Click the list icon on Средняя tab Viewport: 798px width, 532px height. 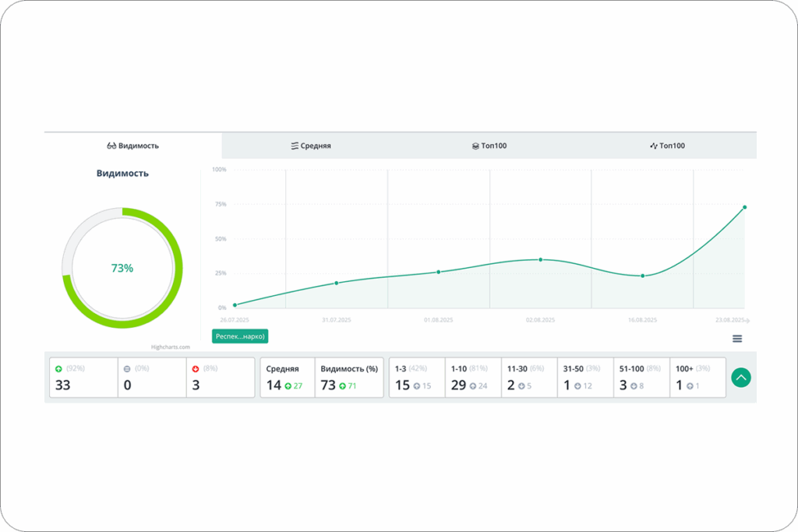pos(295,146)
